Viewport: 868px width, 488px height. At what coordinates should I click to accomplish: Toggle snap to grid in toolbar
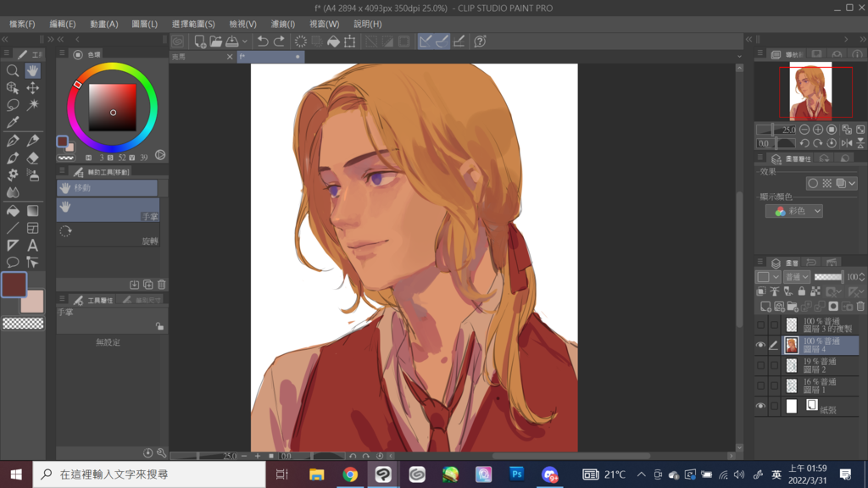click(x=459, y=42)
